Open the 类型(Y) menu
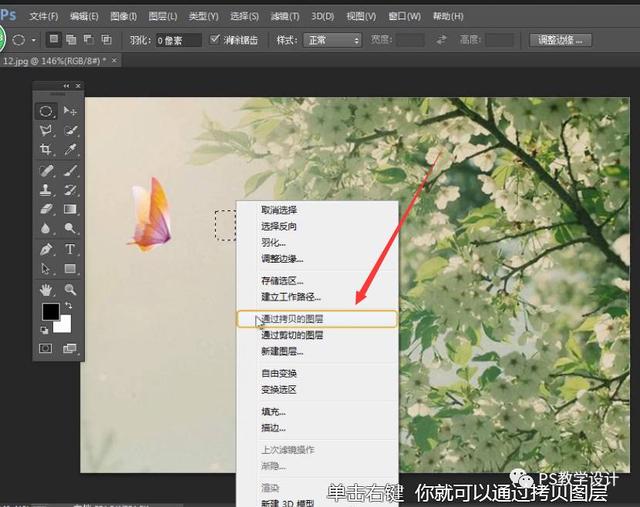The height and width of the screenshot is (507, 640). (203, 16)
